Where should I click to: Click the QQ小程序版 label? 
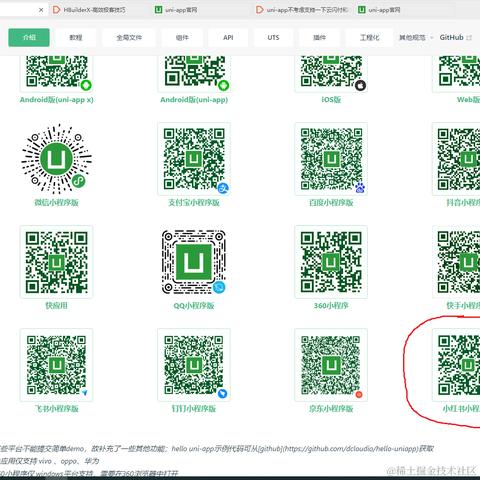pyautogui.click(x=194, y=306)
